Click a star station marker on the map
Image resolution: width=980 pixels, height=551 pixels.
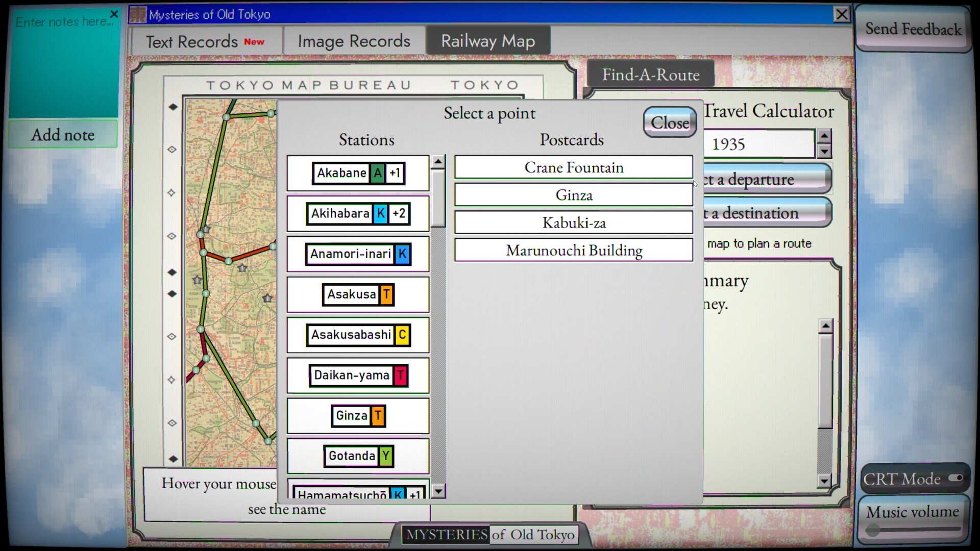click(206, 230)
